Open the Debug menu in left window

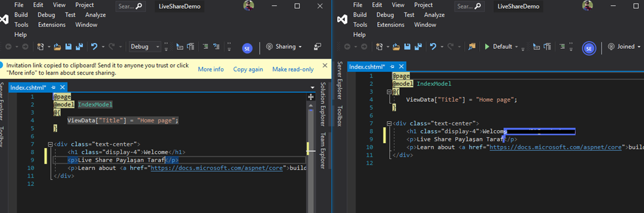click(x=46, y=15)
